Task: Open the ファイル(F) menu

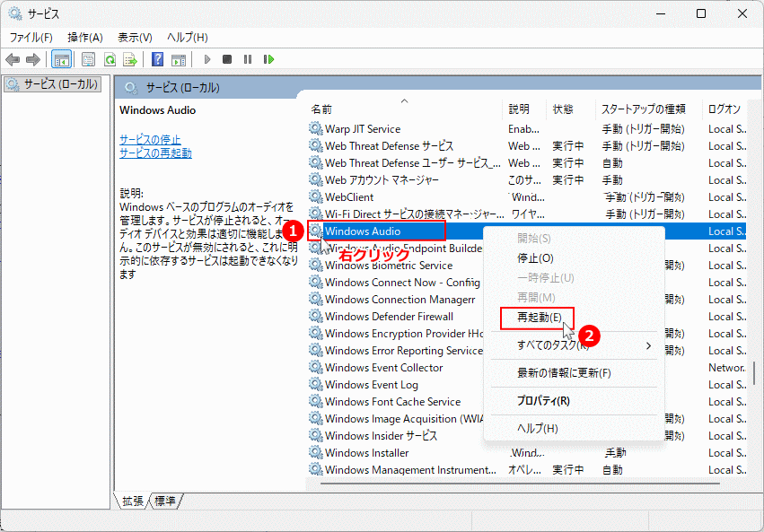Action: coord(31,38)
